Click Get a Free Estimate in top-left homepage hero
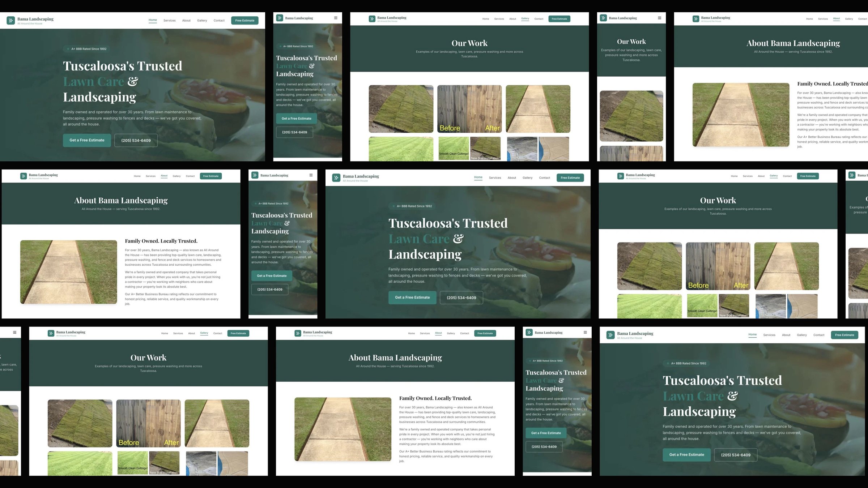868x488 pixels. pyautogui.click(x=87, y=140)
